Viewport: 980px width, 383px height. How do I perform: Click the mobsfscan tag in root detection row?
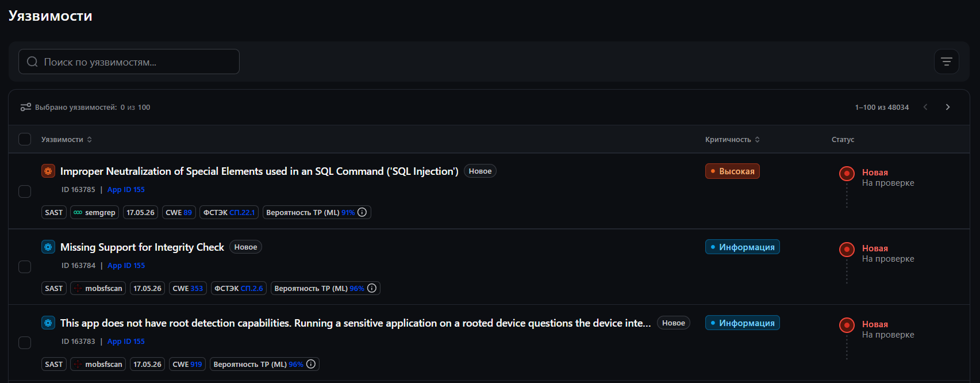(98, 364)
